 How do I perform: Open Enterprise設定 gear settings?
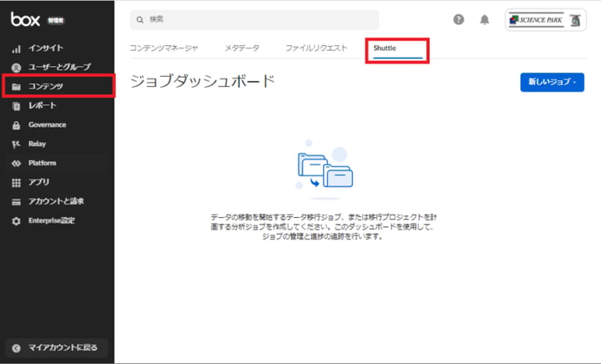pyautogui.click(x=16, y=220)
